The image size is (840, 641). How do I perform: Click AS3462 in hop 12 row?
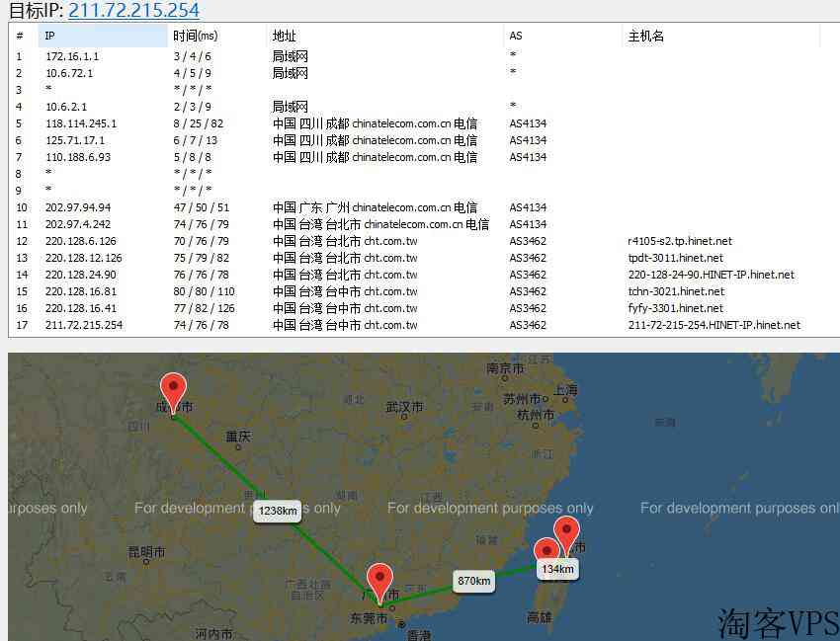pos(528,241)
